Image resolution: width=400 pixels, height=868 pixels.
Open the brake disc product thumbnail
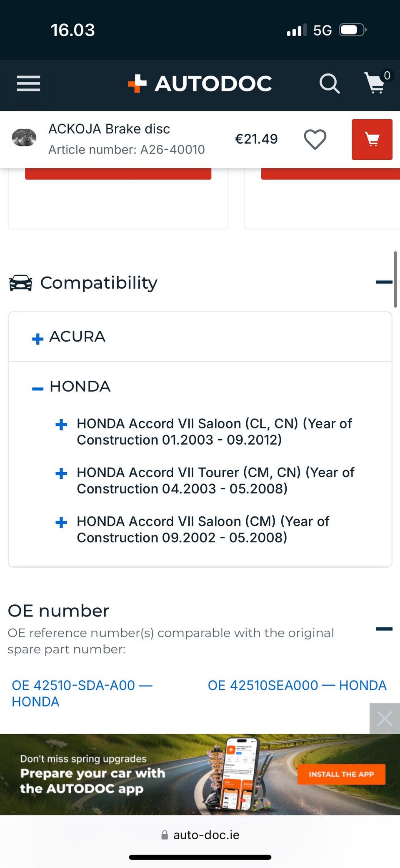pos(24,138)
